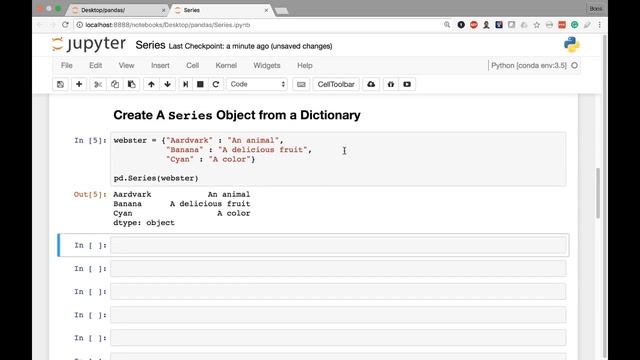Reload the page in browser

coord(65,25)
